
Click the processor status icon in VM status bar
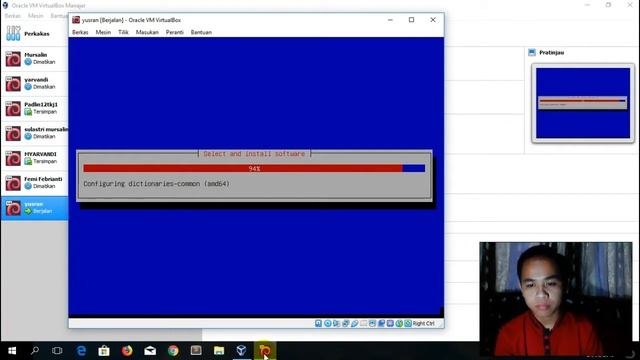tap(390, 323)
